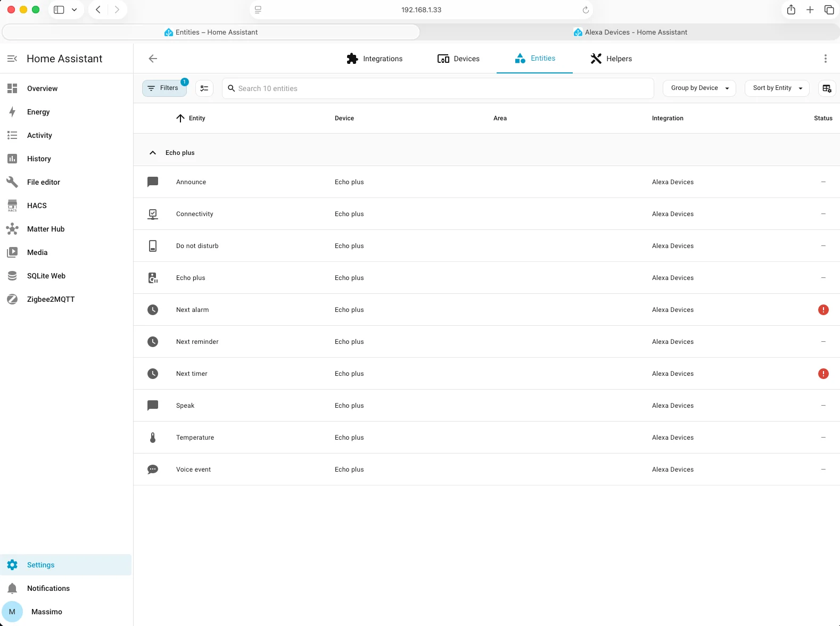Click the Next timer clock icon
Image resolution: width=840 pixels, height=626 pixels.
(153, 374)
